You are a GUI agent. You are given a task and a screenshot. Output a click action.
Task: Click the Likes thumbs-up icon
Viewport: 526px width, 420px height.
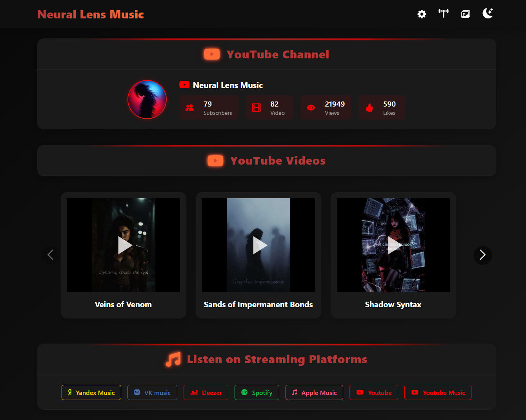click(x=369, y=108)
